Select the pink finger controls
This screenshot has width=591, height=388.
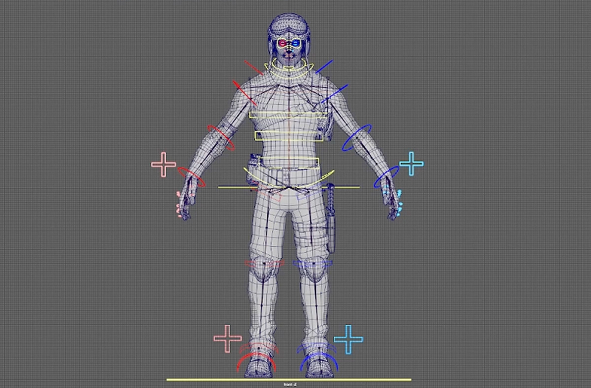(x=179, y=204)
